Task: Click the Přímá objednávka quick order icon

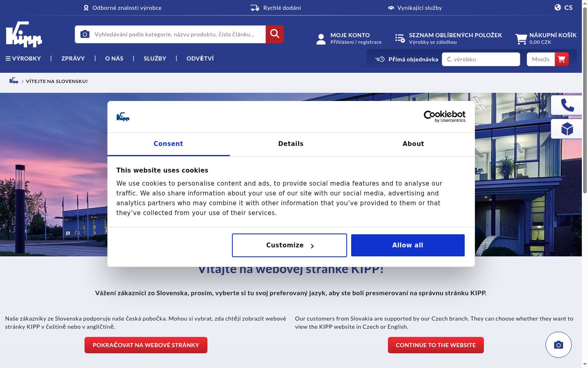Action: pos(380,59)
